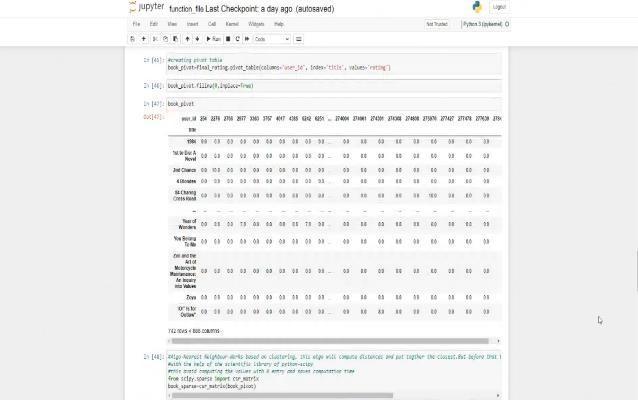
Task: Click the 2nd Chance row label
Action: (x=184, y=170)
